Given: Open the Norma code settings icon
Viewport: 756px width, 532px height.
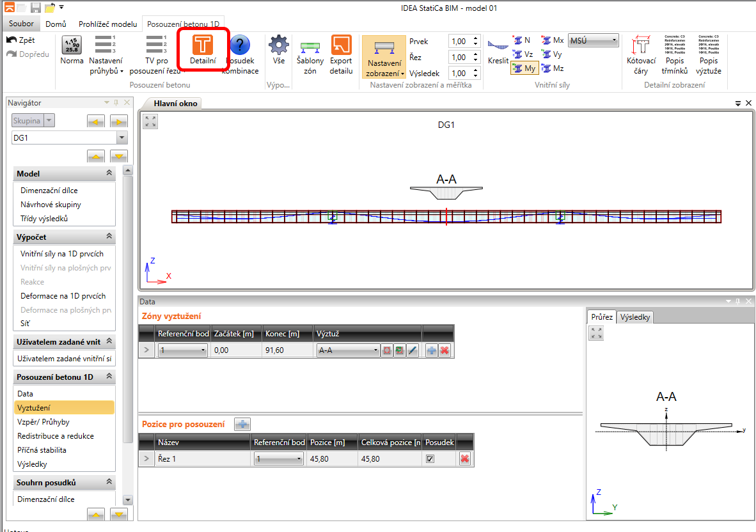Looking at the screenshot, I should [72, 46].
